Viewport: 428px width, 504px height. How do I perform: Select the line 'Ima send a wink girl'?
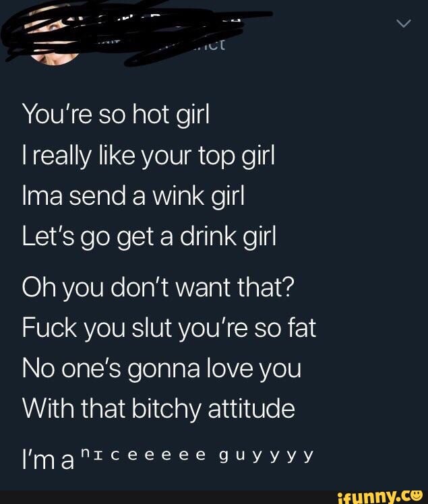click(x=133, y=197)
